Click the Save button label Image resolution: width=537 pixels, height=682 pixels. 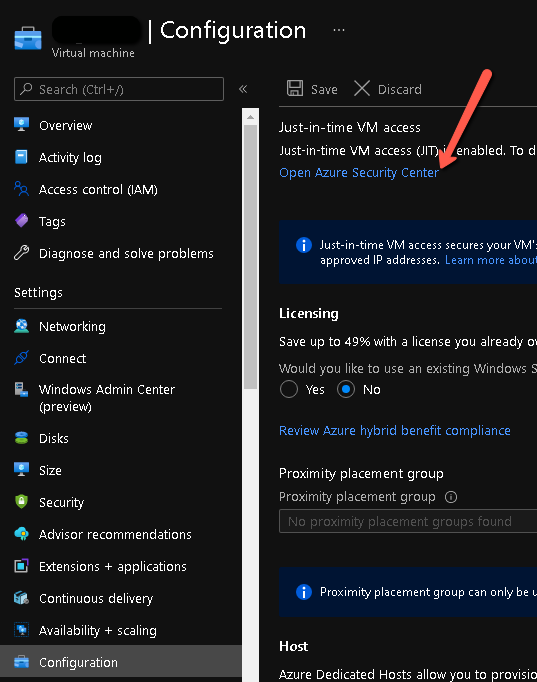[324, 89]
